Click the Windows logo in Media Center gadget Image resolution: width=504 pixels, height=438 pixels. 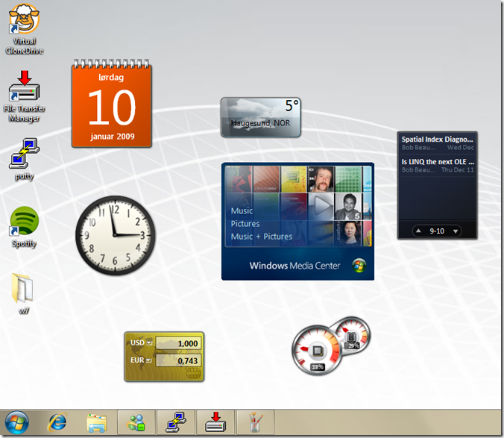(359, 265)
